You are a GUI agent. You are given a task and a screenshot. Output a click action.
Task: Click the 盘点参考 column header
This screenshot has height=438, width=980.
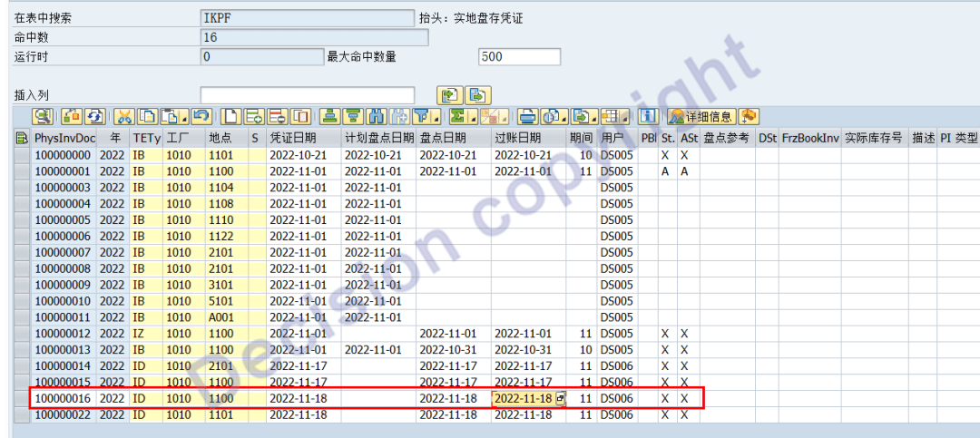click(x=728, y=138)
